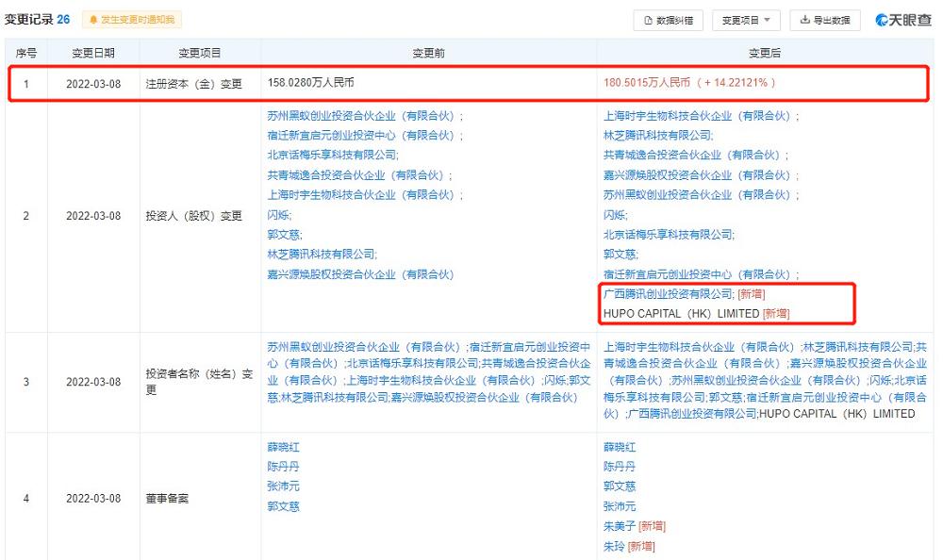Viewport: 943px width, 560px height.
Task: Select the 变更记录 26 heading
Action: tap(37, 20)
